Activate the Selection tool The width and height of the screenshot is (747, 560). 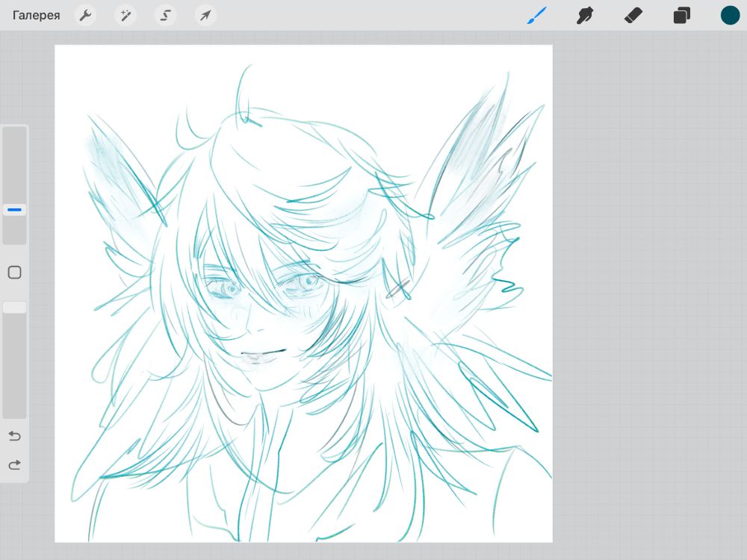pyautogui.click(x=165, y=15)
